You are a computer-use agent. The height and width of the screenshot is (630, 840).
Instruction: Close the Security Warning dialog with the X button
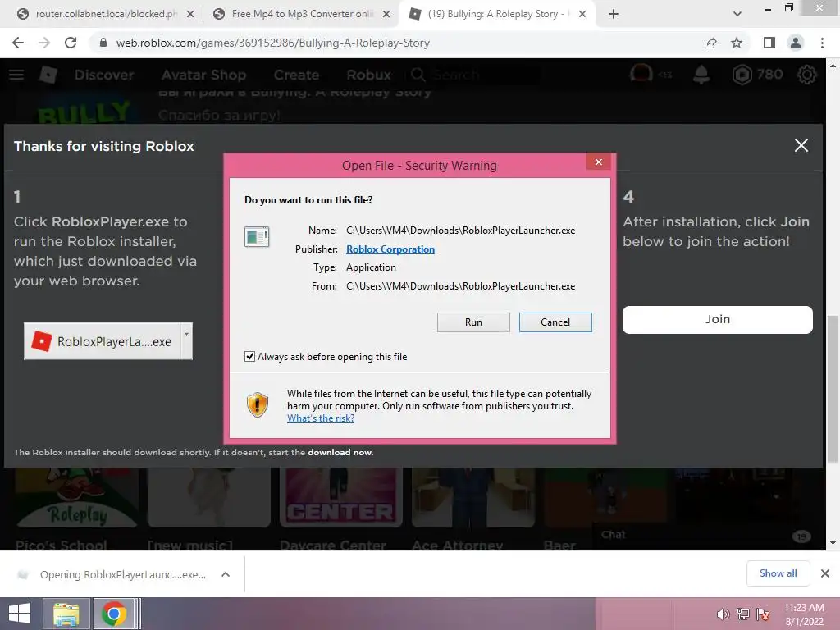(598, 162)
